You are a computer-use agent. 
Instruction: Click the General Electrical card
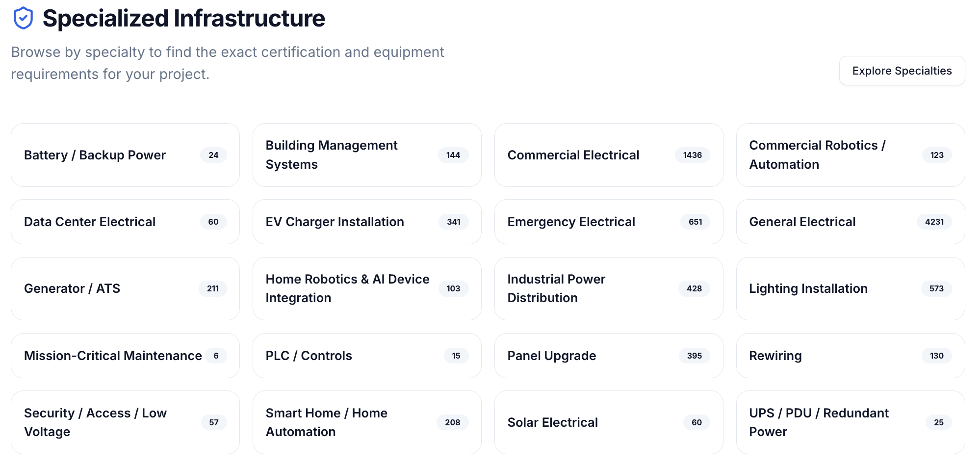tap(851, 222)
